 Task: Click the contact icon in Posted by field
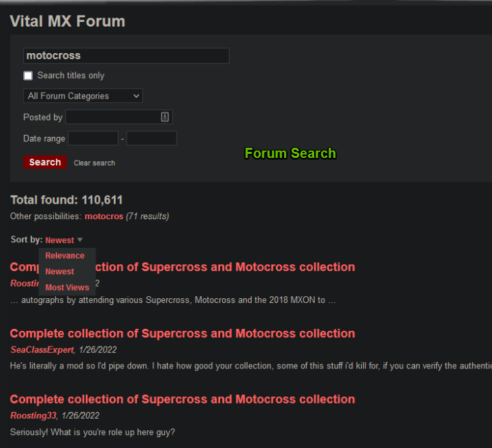pos(165,117)
